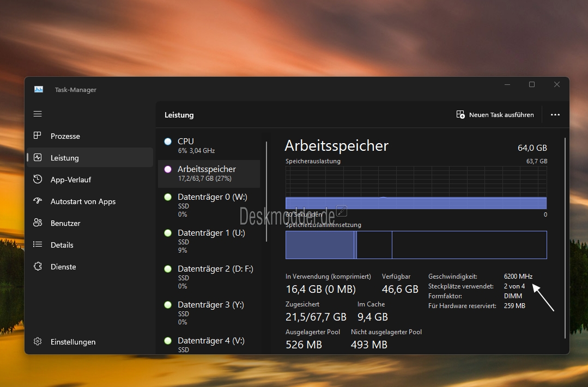
Task: Click the CPU circle indicator
Action: coord(168,142)
